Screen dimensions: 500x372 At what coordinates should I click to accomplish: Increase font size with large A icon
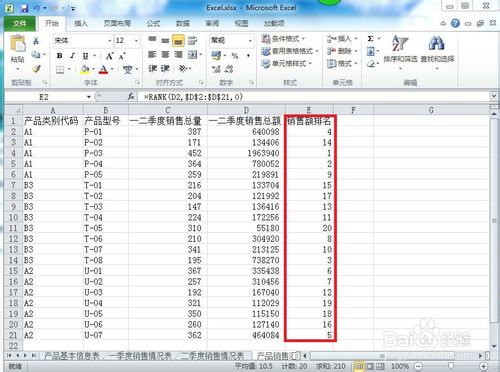(109, 56)
